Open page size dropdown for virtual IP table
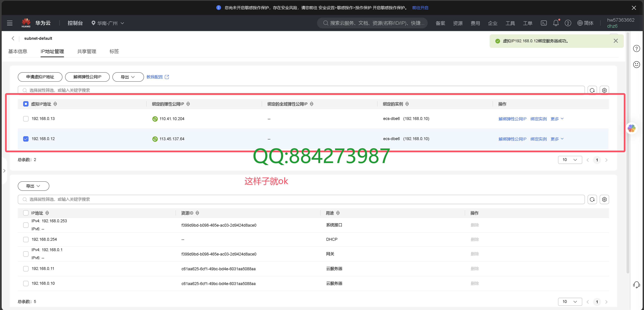644x310 pixels. pyautogui.click(x=570, y=160)
